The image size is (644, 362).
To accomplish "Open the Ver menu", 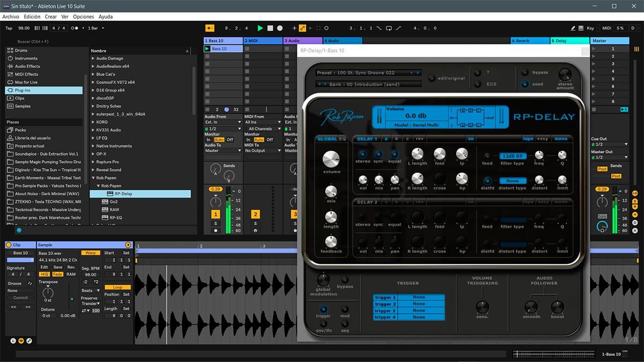I will (64, 17).
